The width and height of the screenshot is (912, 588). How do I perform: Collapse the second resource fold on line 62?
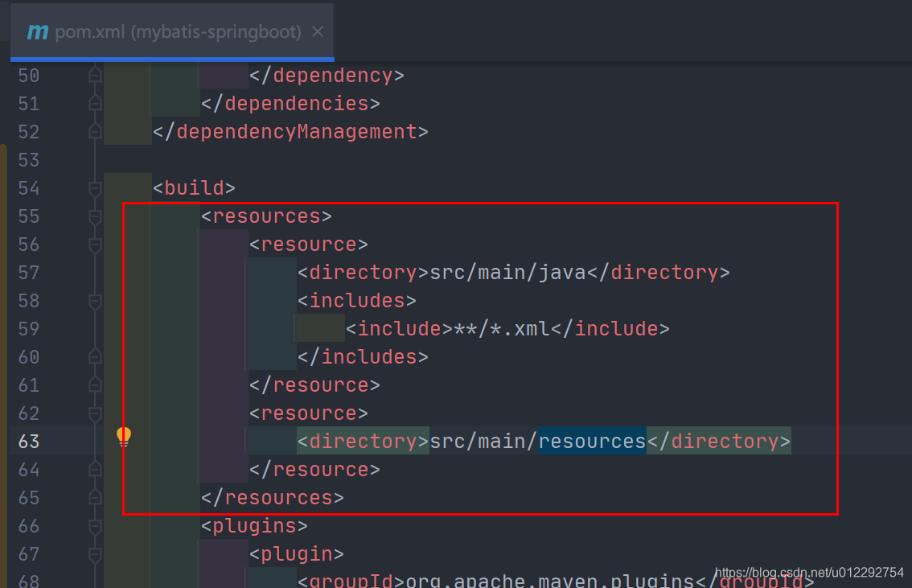coord(95,414)
